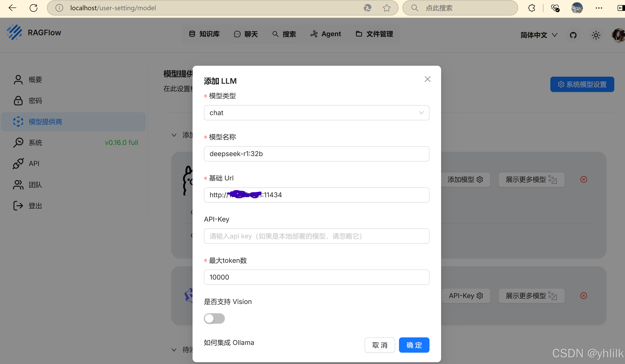Open the Agent tab

coord(326,34)
